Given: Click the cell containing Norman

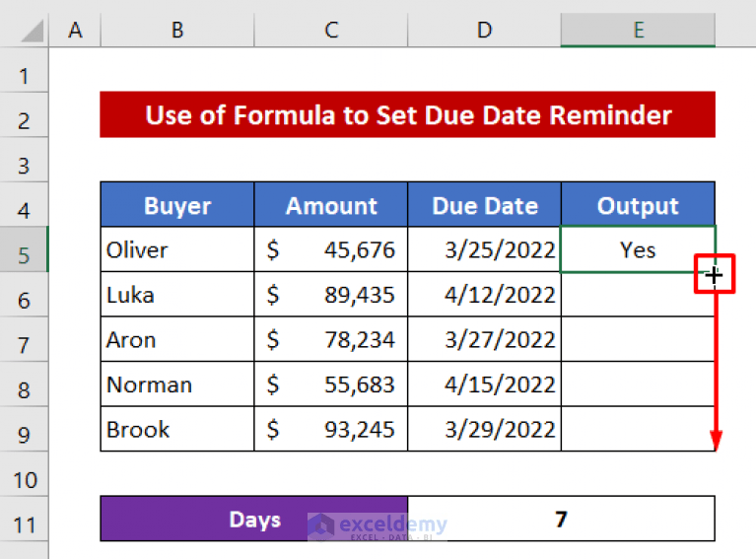Looking at the screenshot, I should (177, 384).
